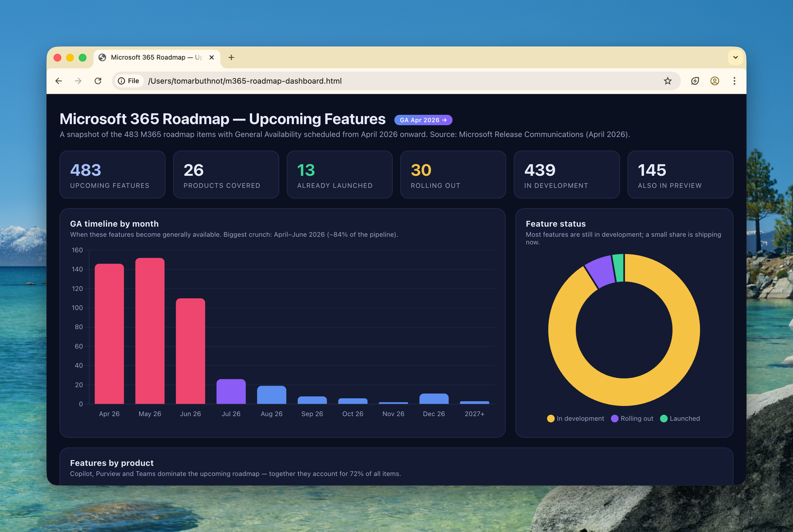Click the forward navigation arrow

coord(78,81)
